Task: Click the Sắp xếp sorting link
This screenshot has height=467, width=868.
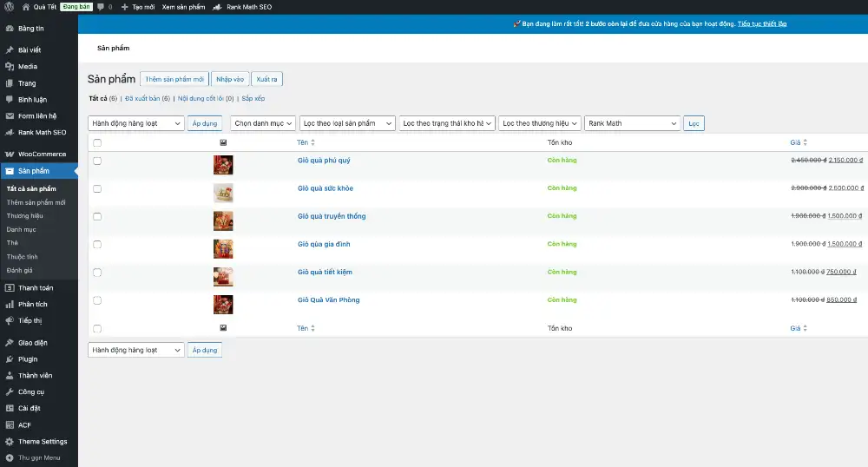Action: (253, 98)
